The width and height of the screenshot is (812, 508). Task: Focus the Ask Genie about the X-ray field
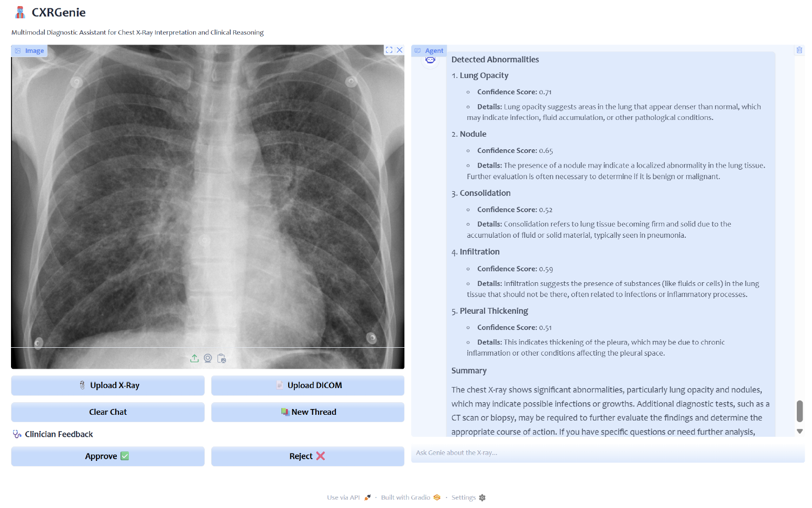tap(608, 453)
